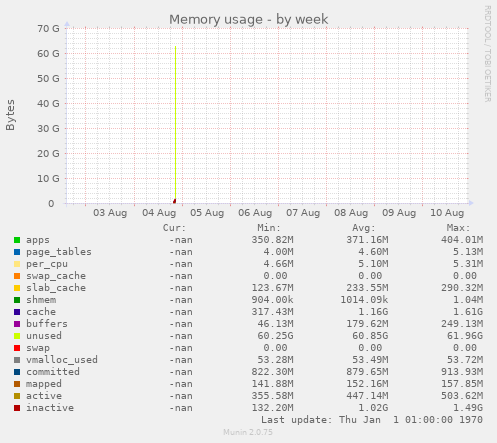Click the shmem dark green legend swatch
This screenshot has width=497, height=443.
(x=17, y=300)
